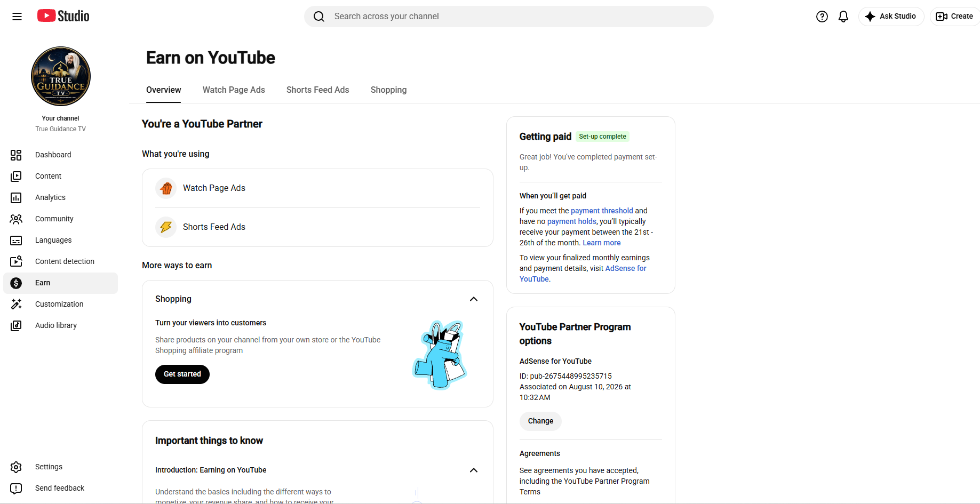This screenshot has width=980, height=504.
Task: Open Settings label in the sidebar
Action: 49,467
